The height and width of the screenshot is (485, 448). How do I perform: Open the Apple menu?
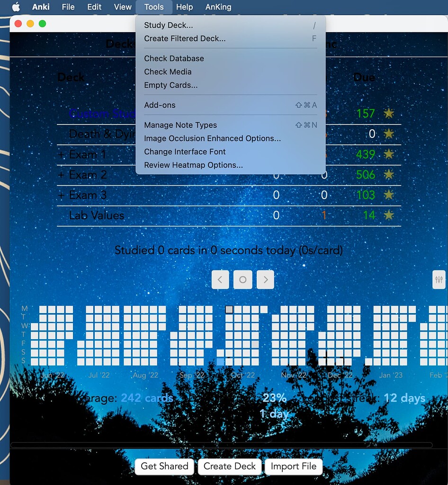17,7
